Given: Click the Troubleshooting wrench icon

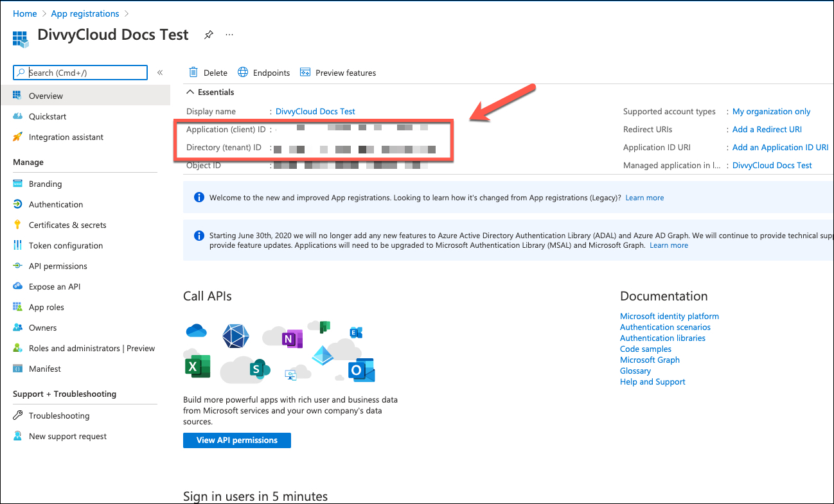Looking at the screenshot, I should 17,415.
